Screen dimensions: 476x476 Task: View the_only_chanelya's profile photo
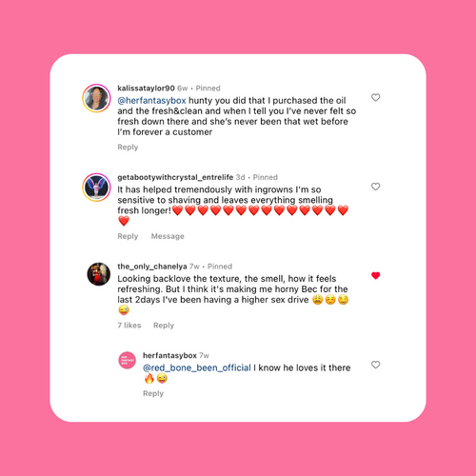[x=99, y=274]
